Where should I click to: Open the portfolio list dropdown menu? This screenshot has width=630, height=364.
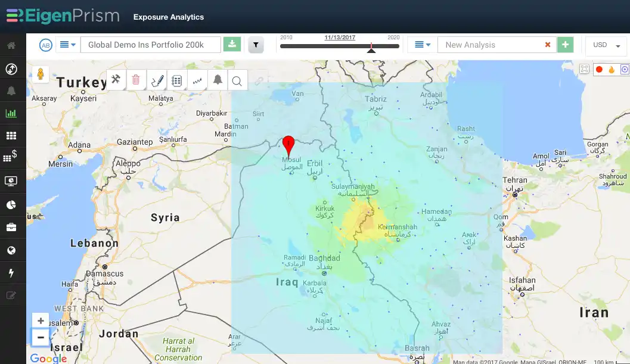click(67, 45)
